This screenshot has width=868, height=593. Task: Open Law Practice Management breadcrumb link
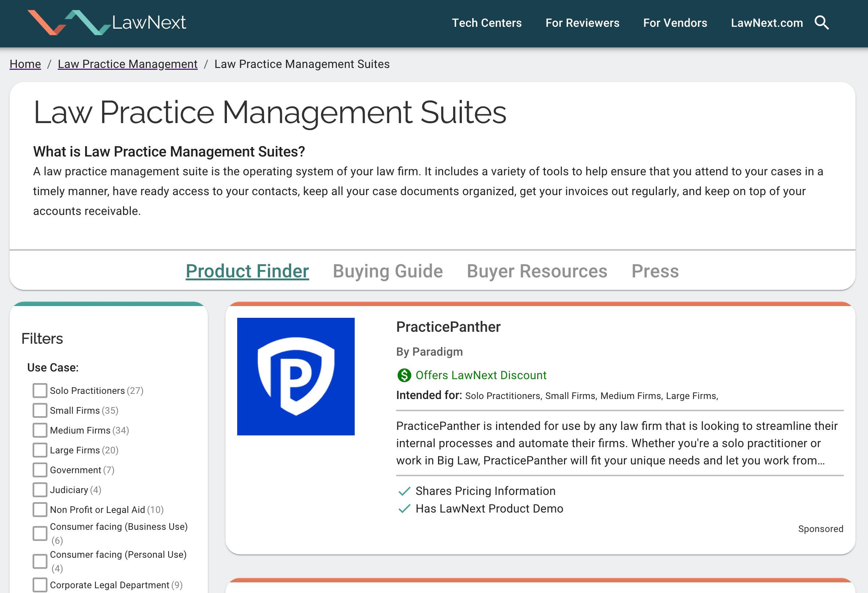127,64
